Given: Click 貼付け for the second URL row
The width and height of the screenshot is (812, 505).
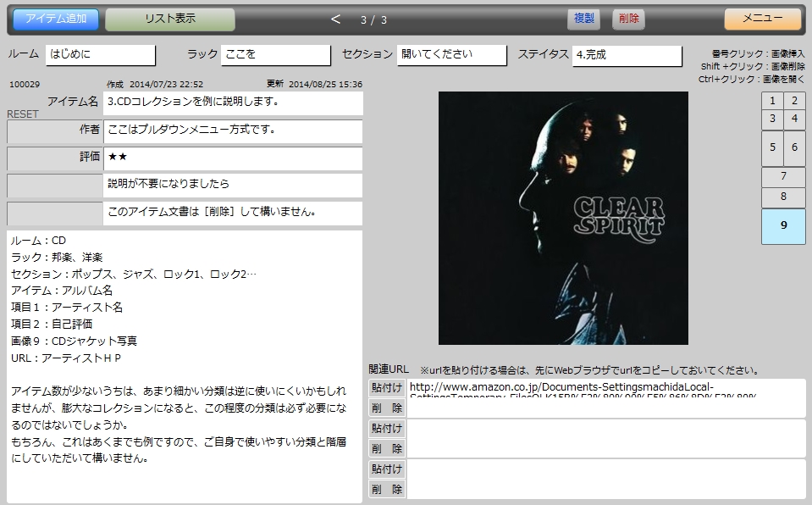Looking at the screenshot, I should [x=387, y=428].
